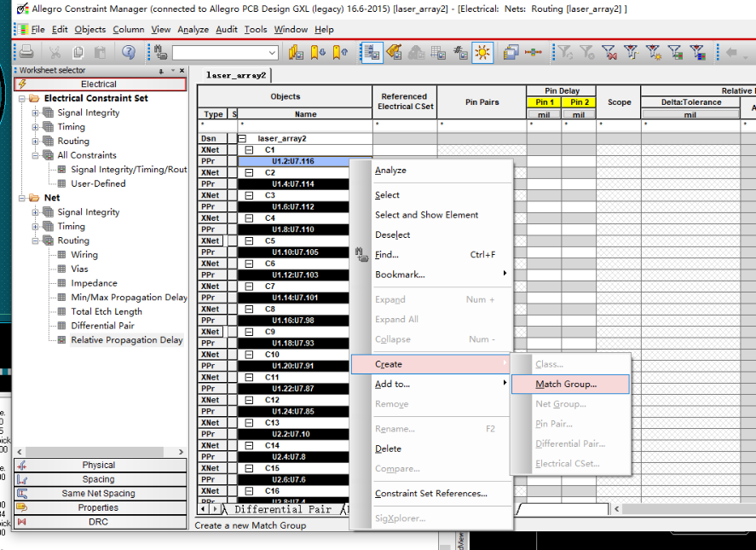Open the Window menu
Image resolution: width=756 pixels, height=550 pixels.
coord(291,30)
